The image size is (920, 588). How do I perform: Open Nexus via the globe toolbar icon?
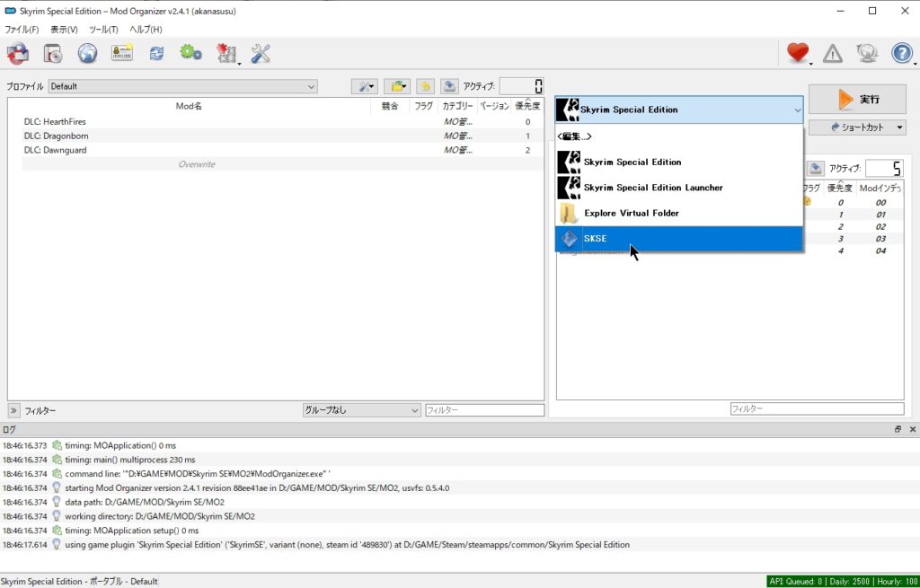[x=87, y=54]
